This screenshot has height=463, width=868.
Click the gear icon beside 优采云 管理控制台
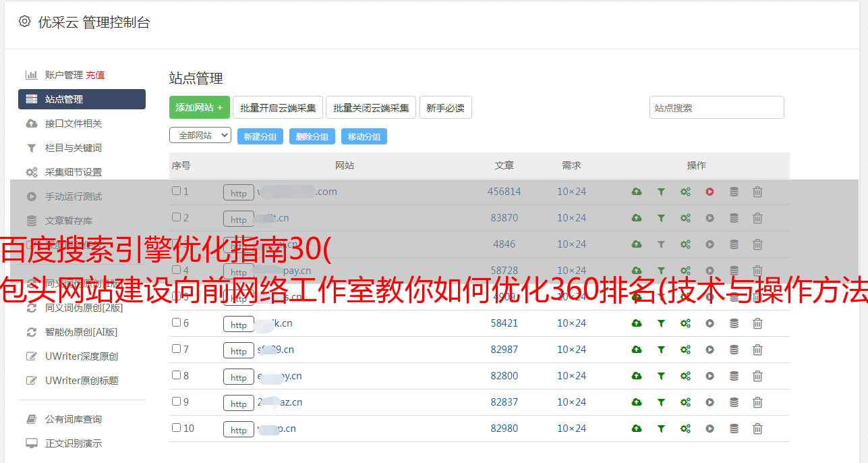point(25,22)
